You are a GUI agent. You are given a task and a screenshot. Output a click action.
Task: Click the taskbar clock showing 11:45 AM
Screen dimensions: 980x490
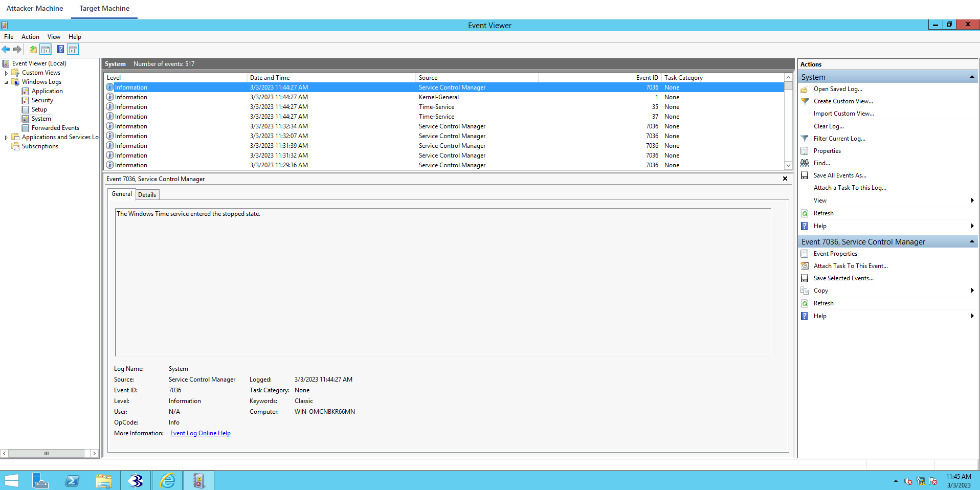[959, 481]
